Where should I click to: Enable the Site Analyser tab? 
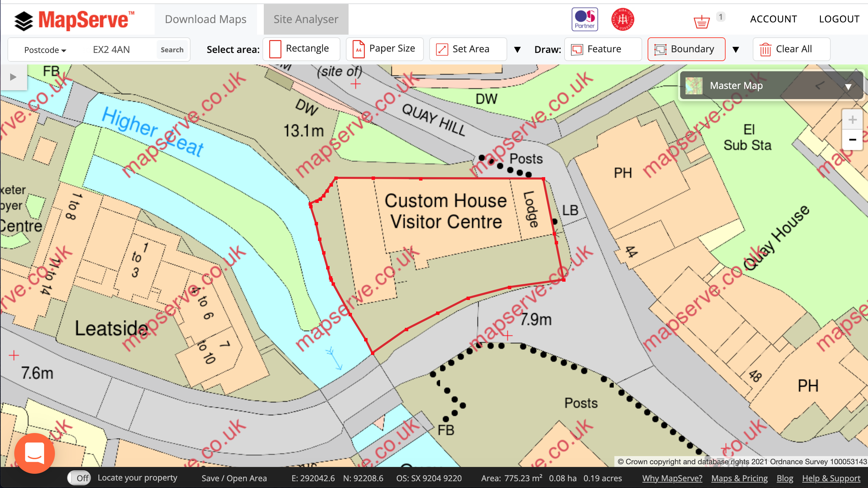click(x=305, y=19)
